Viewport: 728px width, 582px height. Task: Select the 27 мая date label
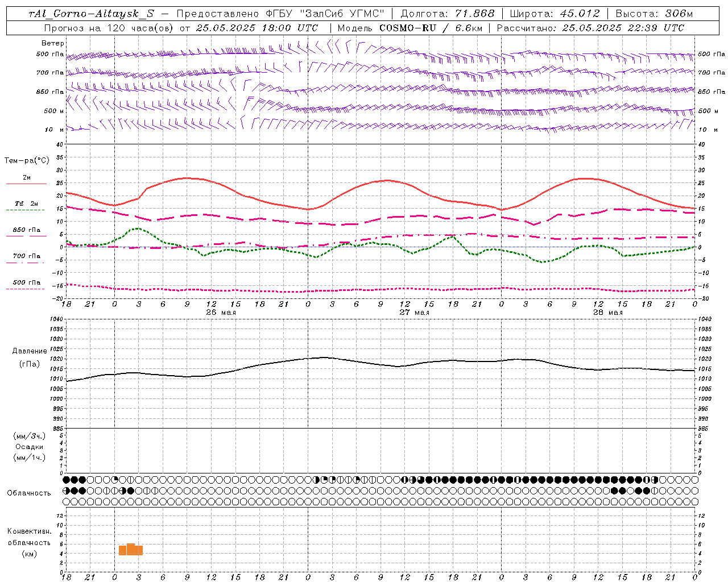point(415,313)
